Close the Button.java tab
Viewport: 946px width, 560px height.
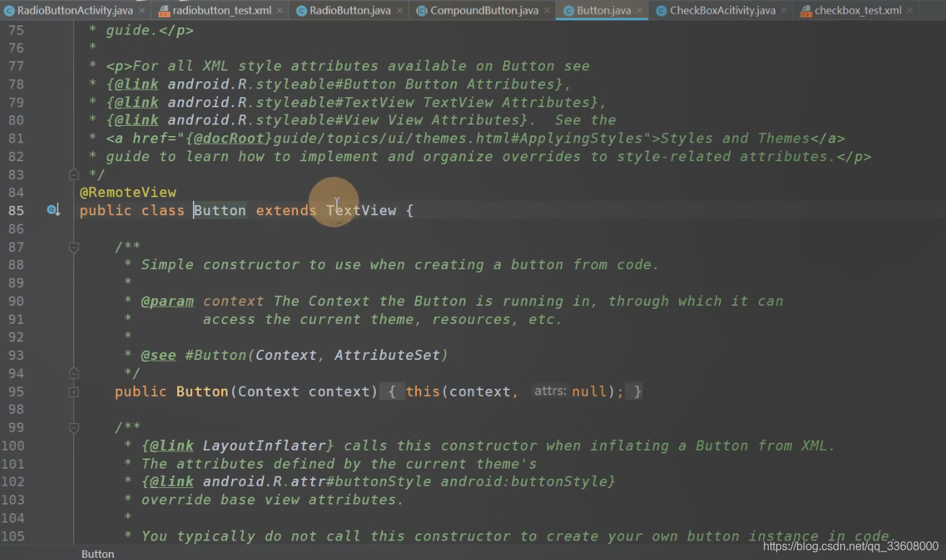[x=639, y=11]
